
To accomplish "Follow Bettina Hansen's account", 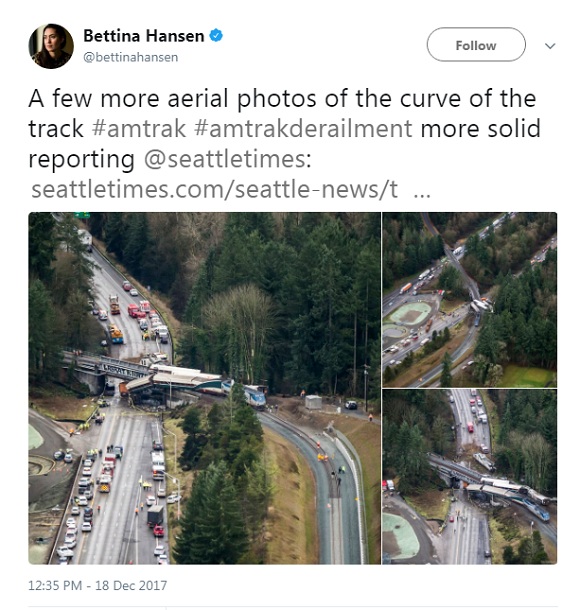I will pyautogui.click(x=476, y=45).
